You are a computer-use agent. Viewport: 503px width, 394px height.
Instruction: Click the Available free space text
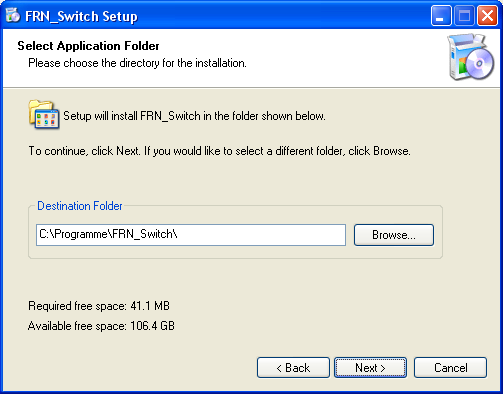pos(101,326)
